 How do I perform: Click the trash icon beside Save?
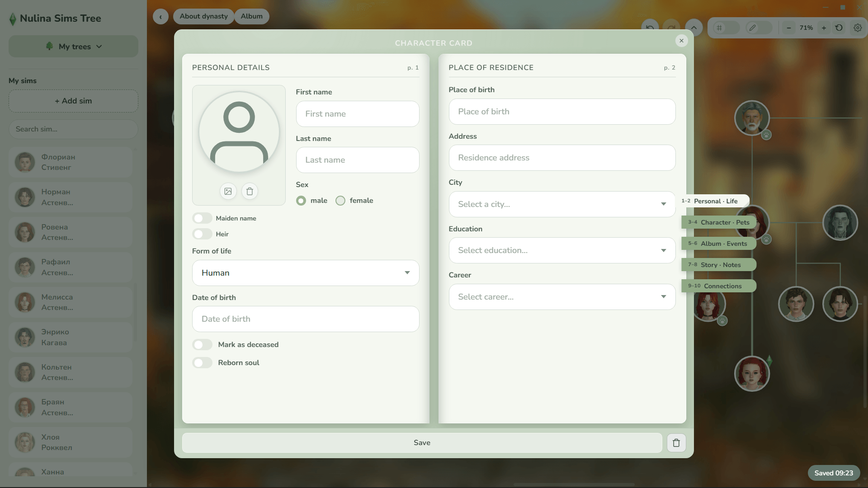click(676, 443)
